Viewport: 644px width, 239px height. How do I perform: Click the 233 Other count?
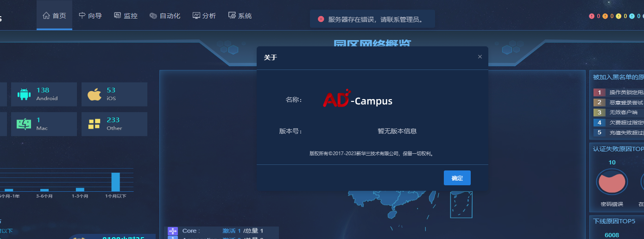tap(113, 120)
